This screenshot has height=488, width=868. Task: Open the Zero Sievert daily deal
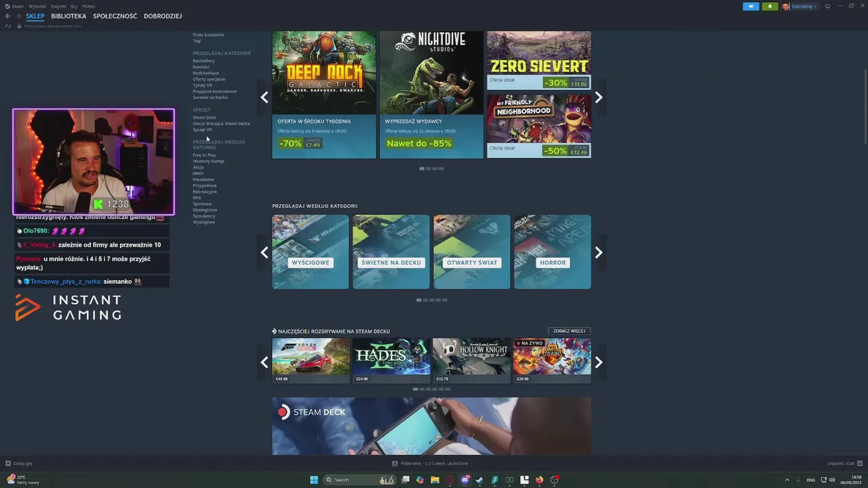pos(538,60)
